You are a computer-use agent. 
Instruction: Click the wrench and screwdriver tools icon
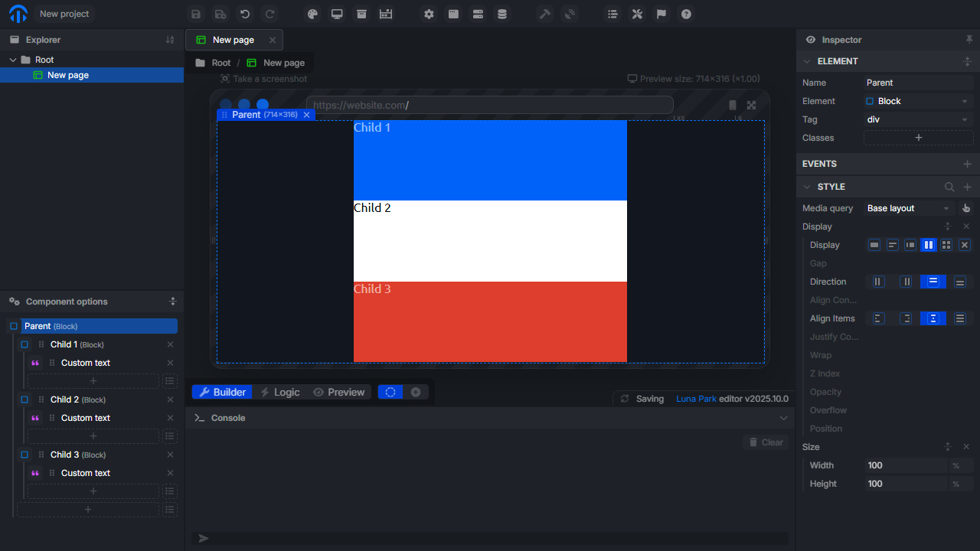637,14
